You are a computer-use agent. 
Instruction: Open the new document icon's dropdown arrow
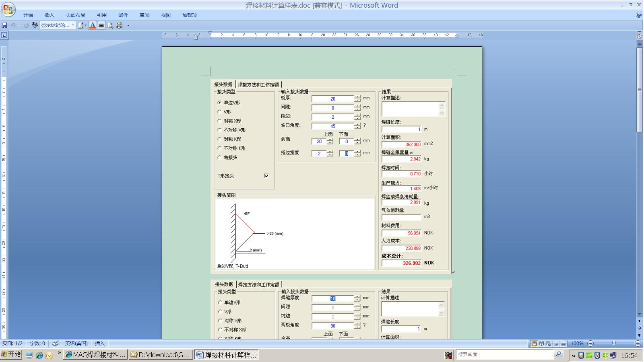tap(85, 25)
